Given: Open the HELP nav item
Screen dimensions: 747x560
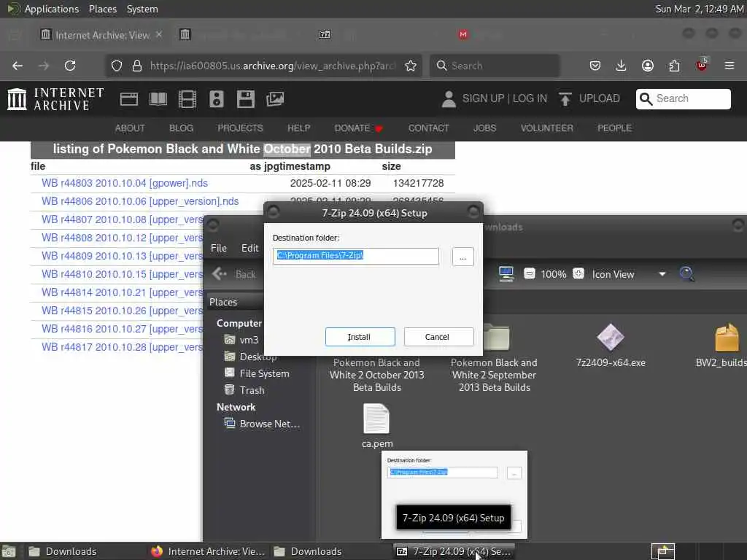Looking at the screenshot, I should 298,128.
